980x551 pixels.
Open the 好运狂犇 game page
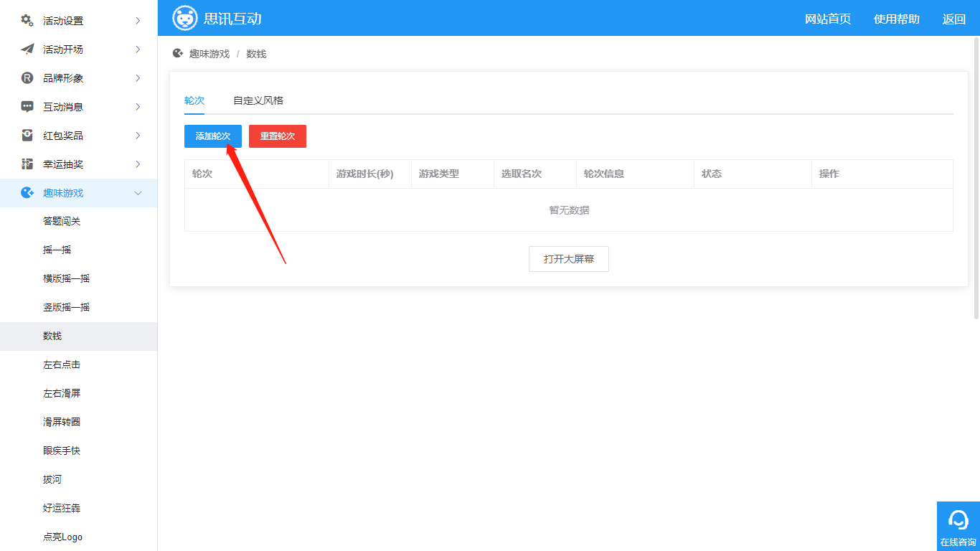tap(79, 508)
